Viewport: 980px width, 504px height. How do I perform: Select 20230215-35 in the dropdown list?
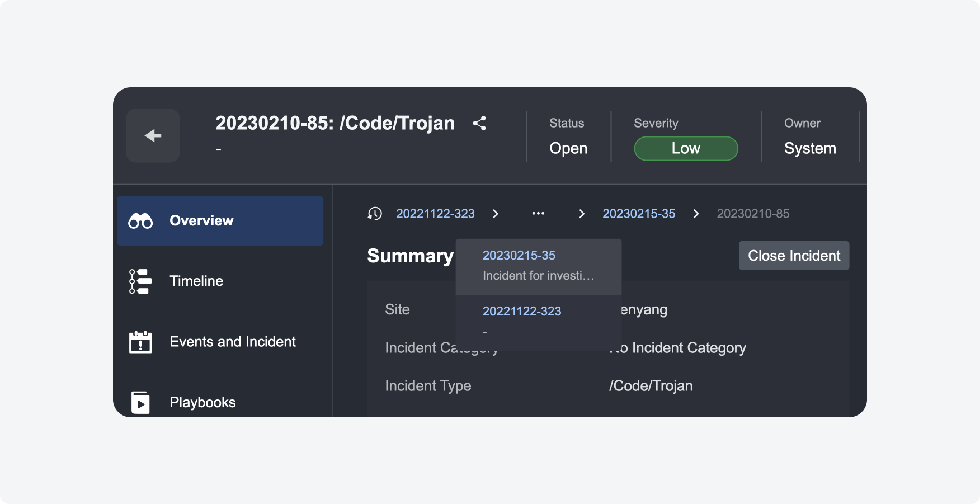pos(519,256)
